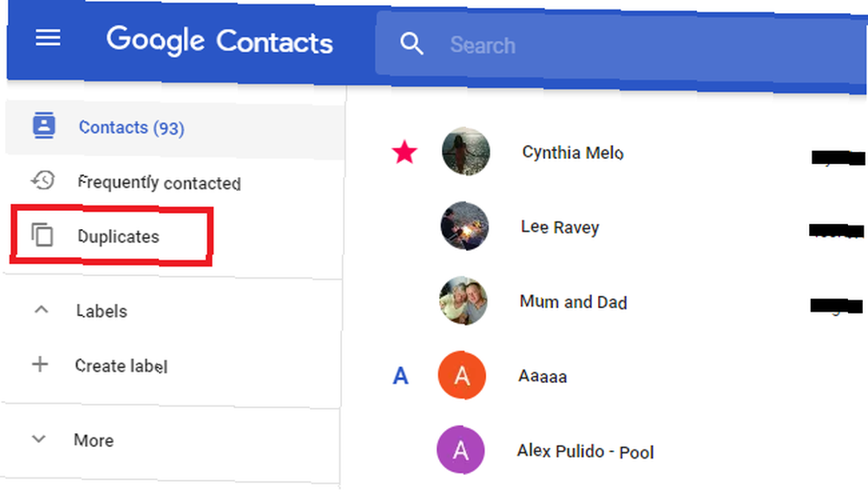Viewport: 868px width, 500px height.
Task: Click the plus icon for Create label
Action: [x=40, y=365]
